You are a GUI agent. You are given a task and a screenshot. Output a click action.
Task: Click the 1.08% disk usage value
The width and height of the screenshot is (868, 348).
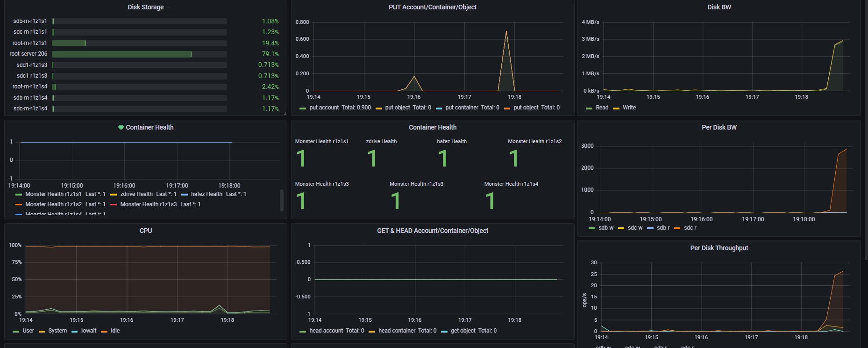click(270, 21)
